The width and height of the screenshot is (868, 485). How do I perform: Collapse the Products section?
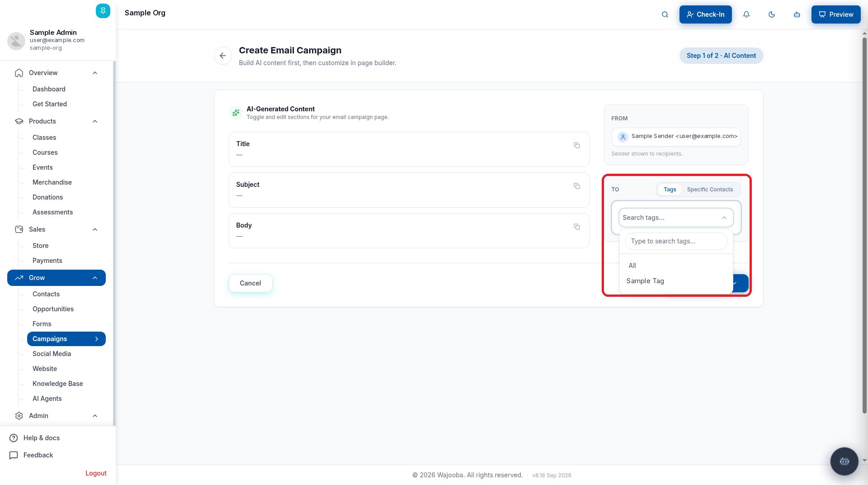95,121
